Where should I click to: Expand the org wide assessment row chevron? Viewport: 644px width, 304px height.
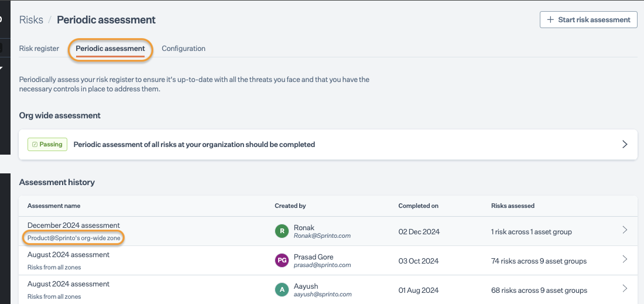pyautogui.click(x=625, y=144)
